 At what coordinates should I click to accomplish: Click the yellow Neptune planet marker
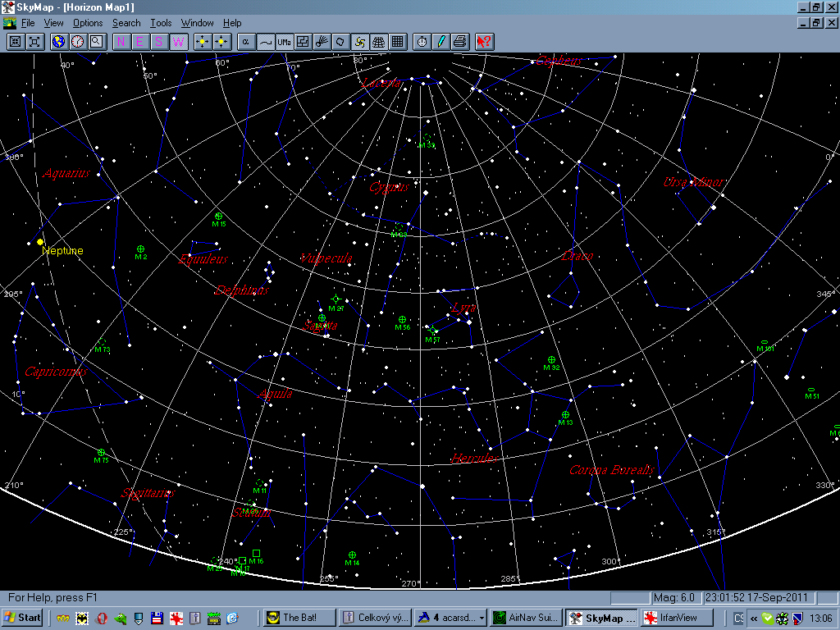(40, 242)
